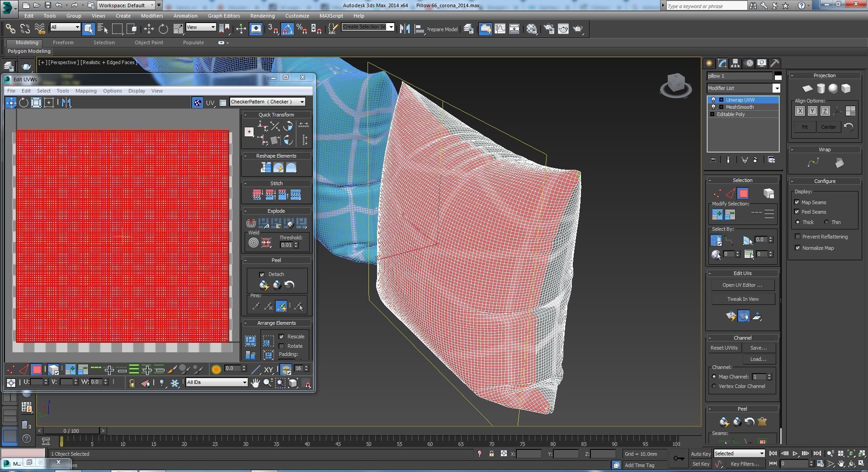Click the ViewCube in the viewport
The image size is (868, 472).
(x=676, y=85)
